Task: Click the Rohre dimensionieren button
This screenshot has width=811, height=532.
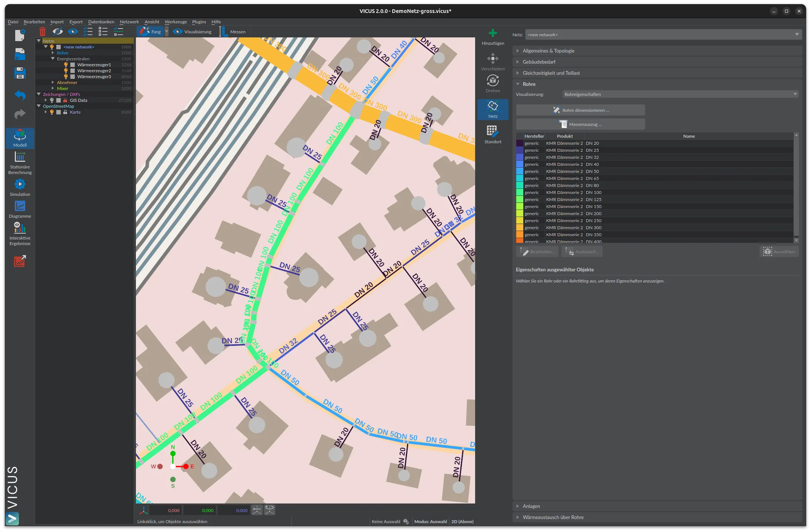Action: click(x=580, y=110)
